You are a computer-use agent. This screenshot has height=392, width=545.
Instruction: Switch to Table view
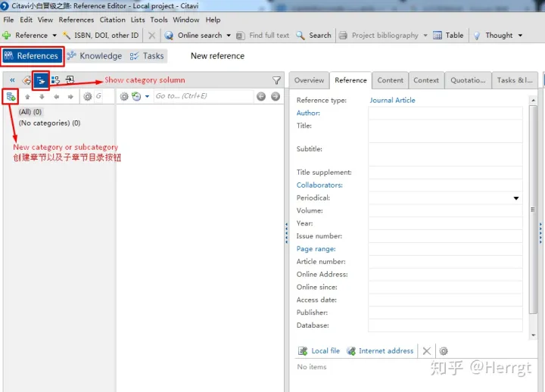coord(448,35)
